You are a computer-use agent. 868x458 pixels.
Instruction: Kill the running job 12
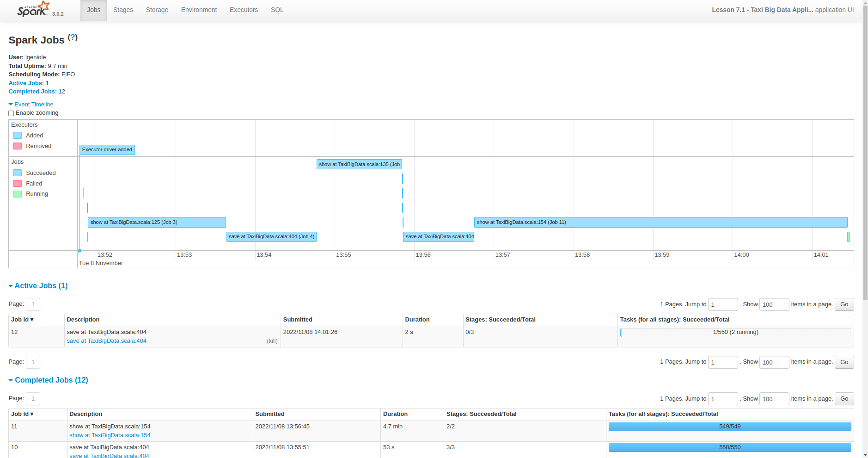(272, 341)
